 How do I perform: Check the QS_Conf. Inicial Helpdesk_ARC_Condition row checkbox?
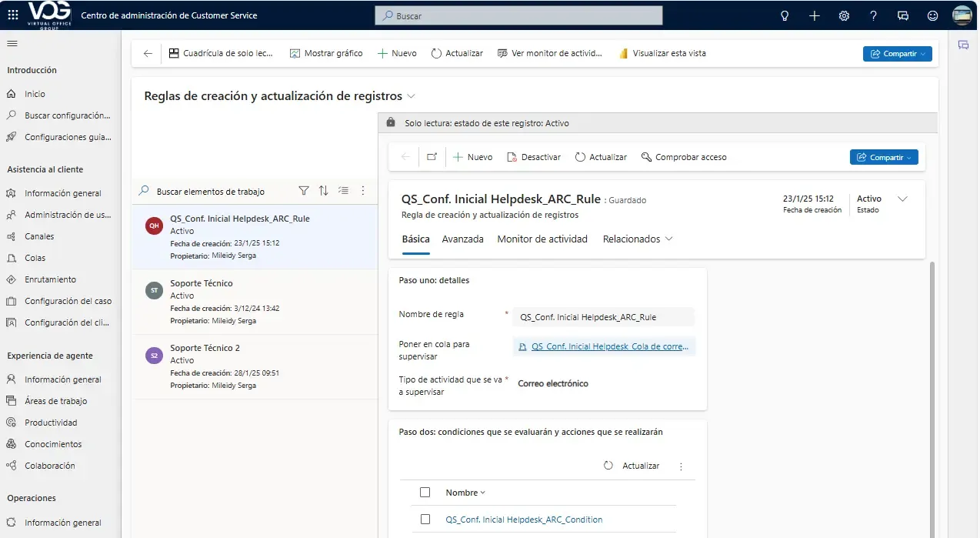(x=425, y=520)
